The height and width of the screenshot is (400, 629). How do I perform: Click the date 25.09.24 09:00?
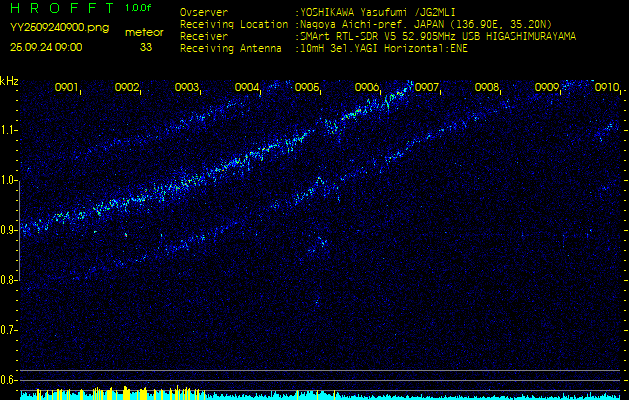[x=46, y=47]
